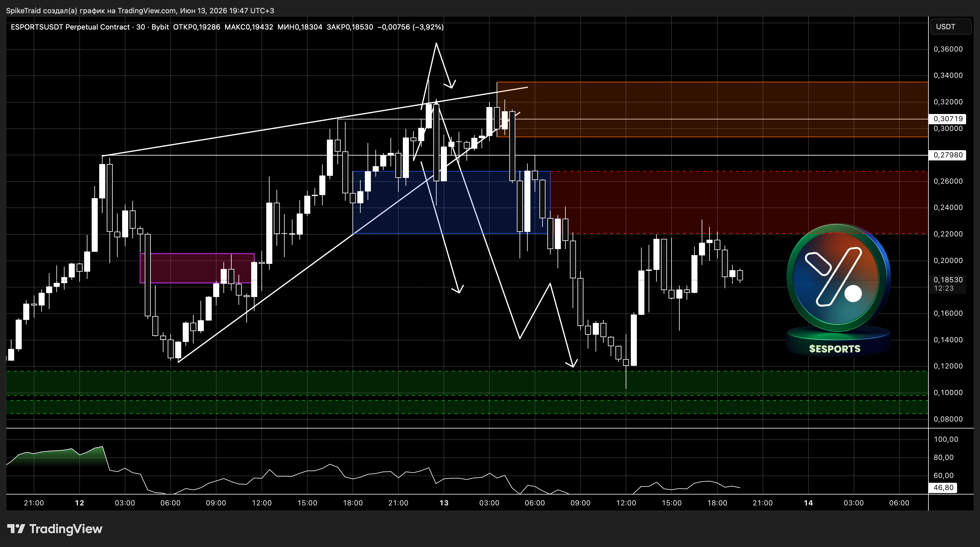The height and width of the screenshot is (547, 980).
Task: Click the 0,32000 price axis label
Action: pos(948,102)
